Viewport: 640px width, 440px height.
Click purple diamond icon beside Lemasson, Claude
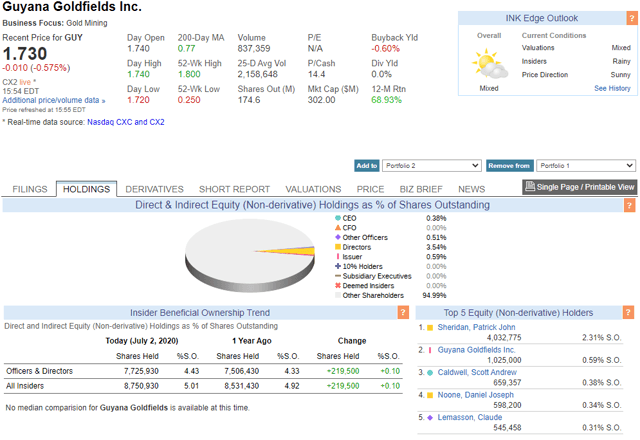pos(430,418)
